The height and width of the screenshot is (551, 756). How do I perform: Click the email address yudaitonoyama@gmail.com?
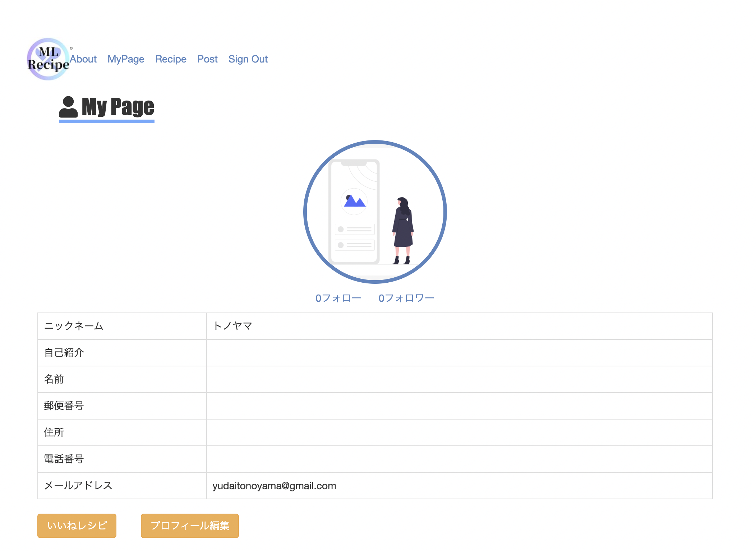pos(274,486)
